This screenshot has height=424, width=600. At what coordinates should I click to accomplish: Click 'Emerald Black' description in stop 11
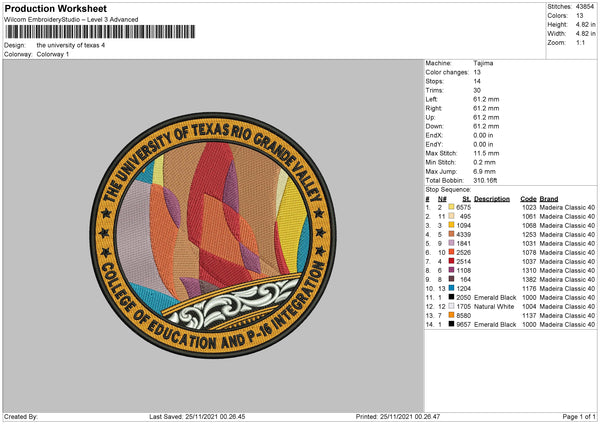(495, 297)
